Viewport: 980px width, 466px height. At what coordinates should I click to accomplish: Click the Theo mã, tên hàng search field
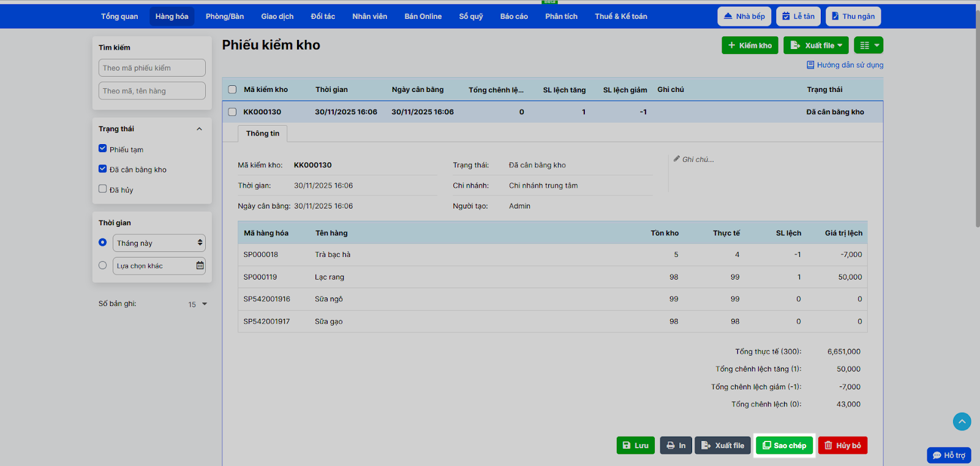[152, 91]
